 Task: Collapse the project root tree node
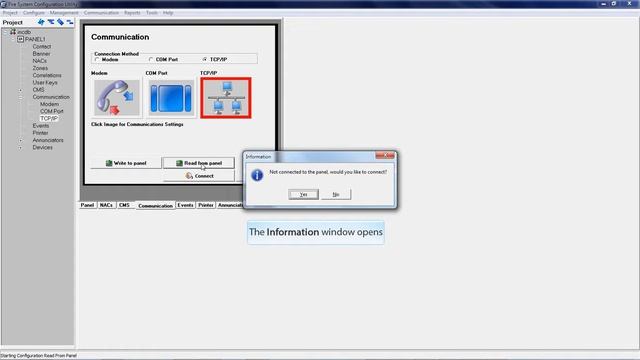[6, 32]
